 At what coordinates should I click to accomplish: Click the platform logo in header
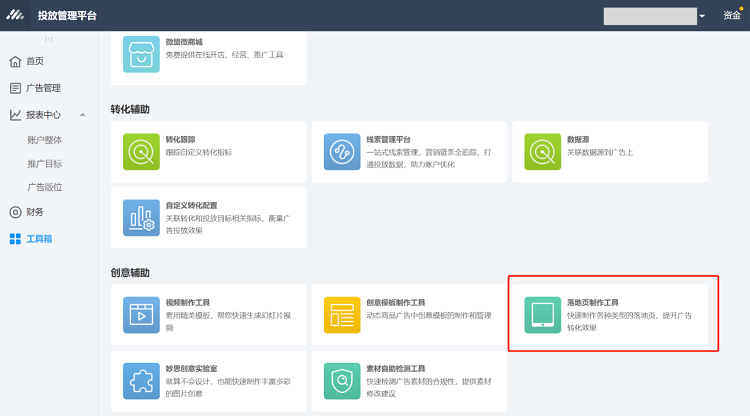pyautogui.click(x=15, y=15)
